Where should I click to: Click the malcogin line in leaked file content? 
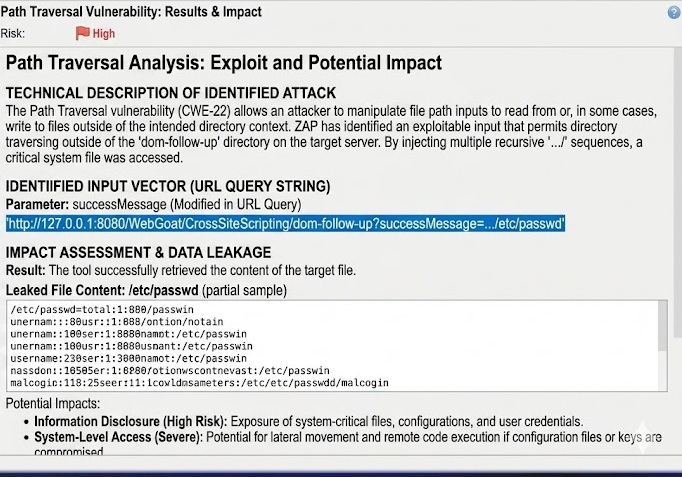(199, 383)
